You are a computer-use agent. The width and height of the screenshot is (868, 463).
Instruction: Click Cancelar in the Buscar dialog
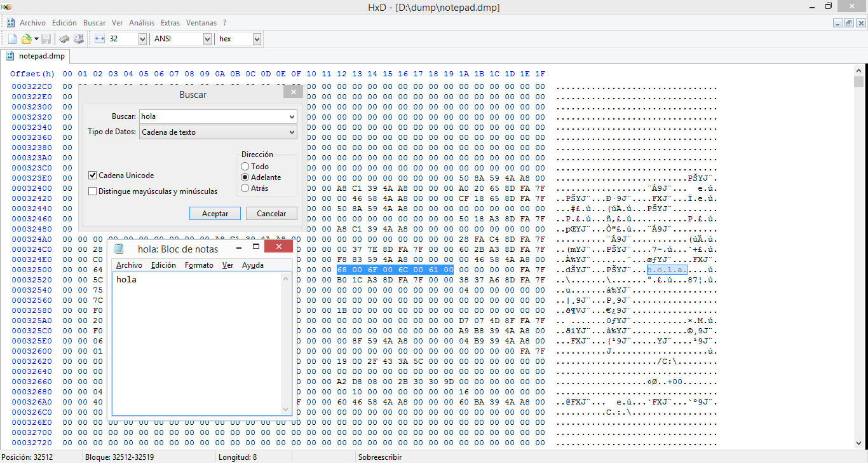click(271, 214)
